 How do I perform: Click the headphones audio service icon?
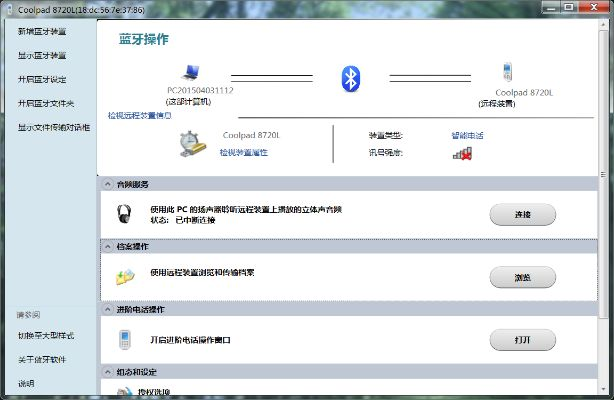[124, 214]
